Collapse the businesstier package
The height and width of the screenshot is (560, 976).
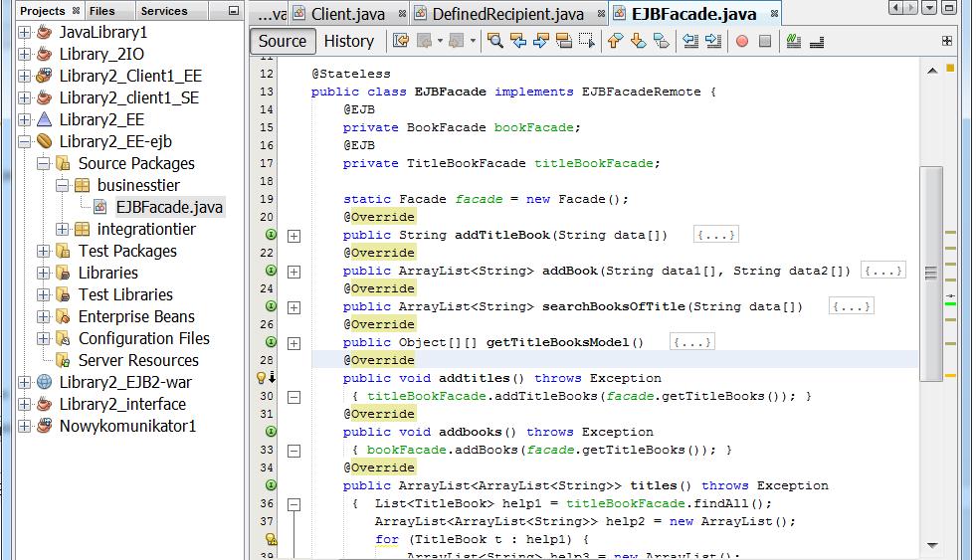[x=63, y=185]
